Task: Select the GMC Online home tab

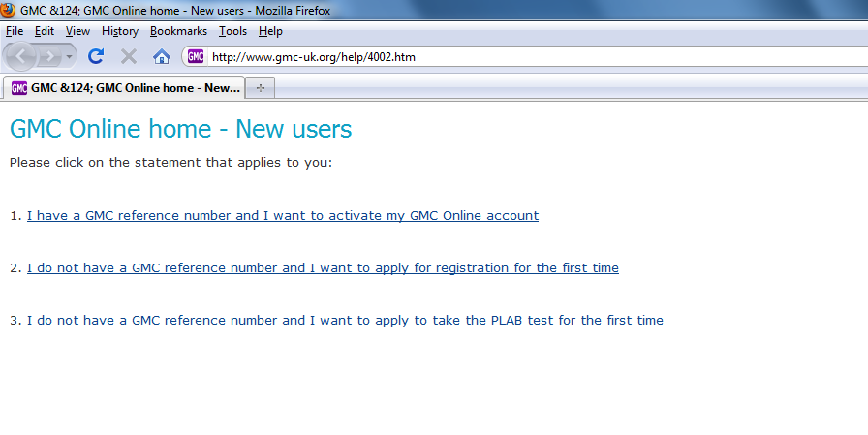Action: tap(124, 88)
